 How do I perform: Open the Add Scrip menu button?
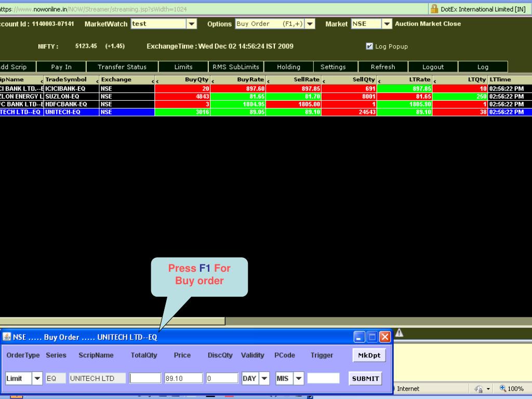tap(17, 67)
